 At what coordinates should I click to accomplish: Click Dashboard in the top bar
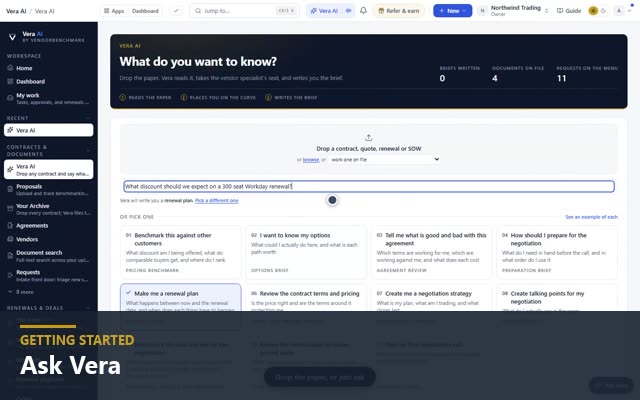tap(145, 11)
